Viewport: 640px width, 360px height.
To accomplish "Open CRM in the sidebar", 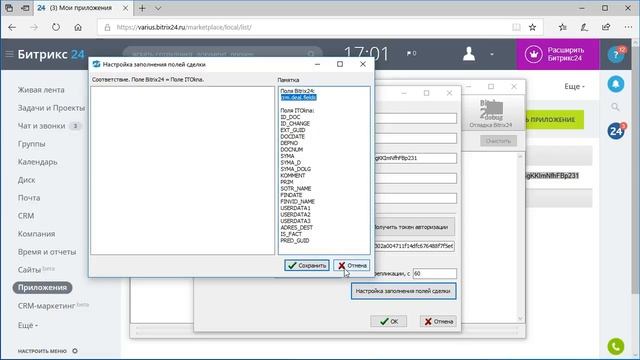I will click(x=26, y=216).
